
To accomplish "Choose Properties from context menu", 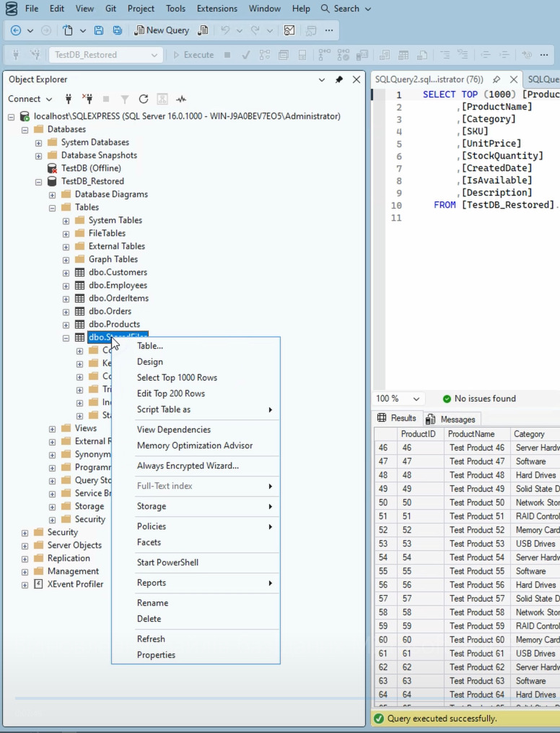I will coord(156,655).
